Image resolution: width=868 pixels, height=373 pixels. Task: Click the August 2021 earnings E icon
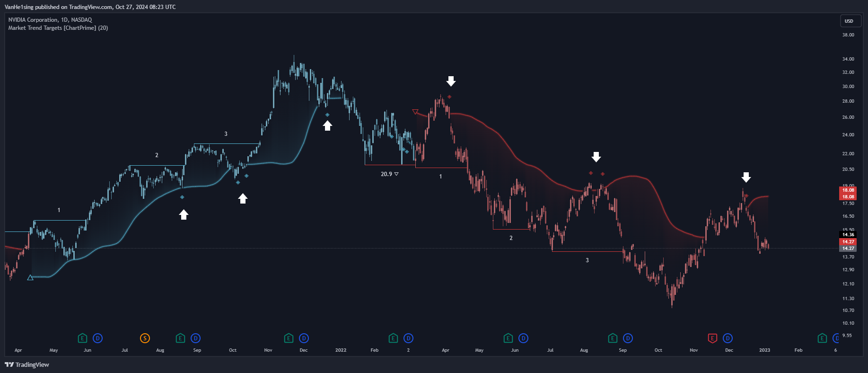(x=180, y=338)
